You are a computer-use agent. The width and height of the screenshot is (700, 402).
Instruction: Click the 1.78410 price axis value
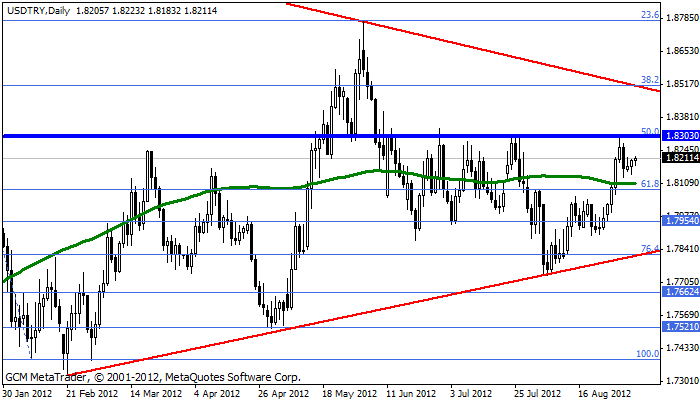pyautogui.click(x=682, y=249)
